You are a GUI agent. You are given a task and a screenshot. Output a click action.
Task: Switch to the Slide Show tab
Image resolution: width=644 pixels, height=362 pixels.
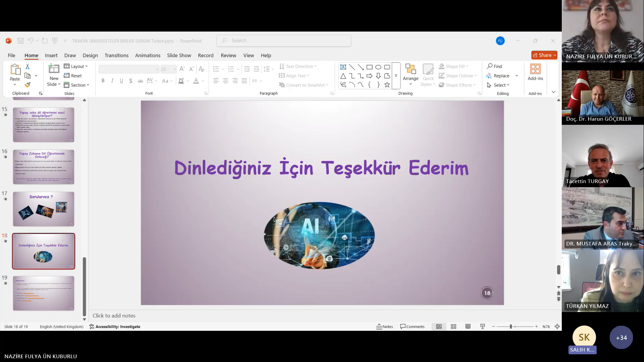(x=179, y=55)
